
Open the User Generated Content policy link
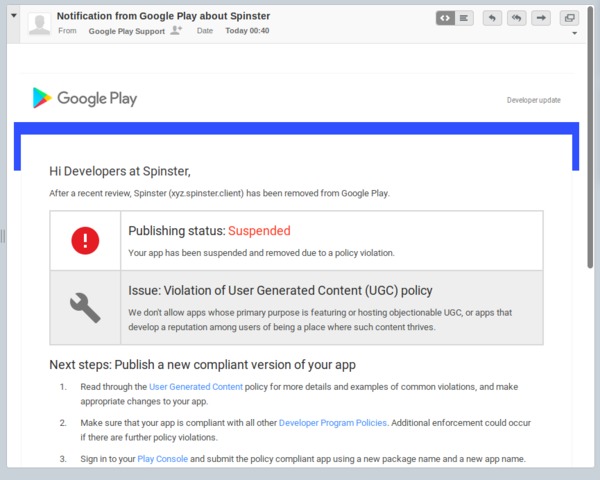(196, 387)
